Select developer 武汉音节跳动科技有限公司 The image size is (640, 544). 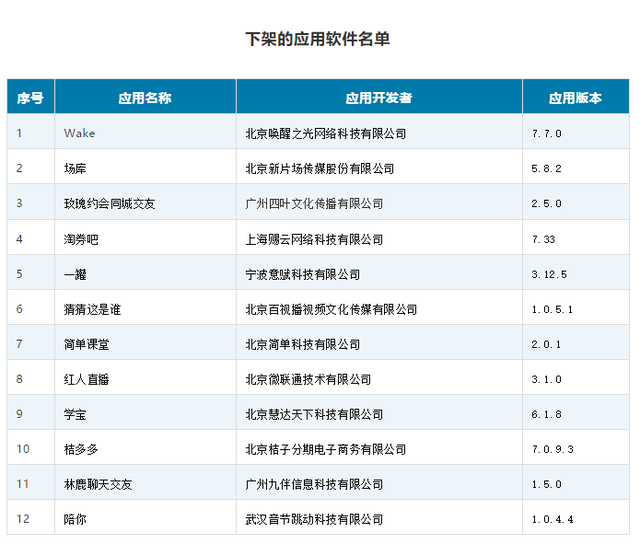point(314,520)
